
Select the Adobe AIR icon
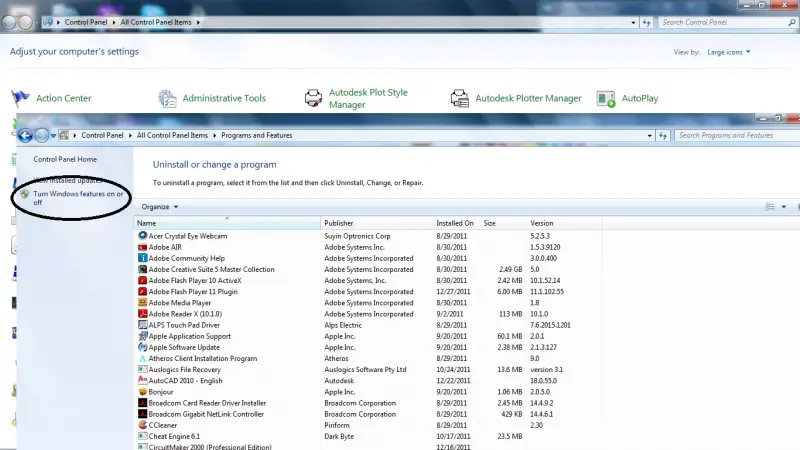pyautogui.click(x=142, y=247)
